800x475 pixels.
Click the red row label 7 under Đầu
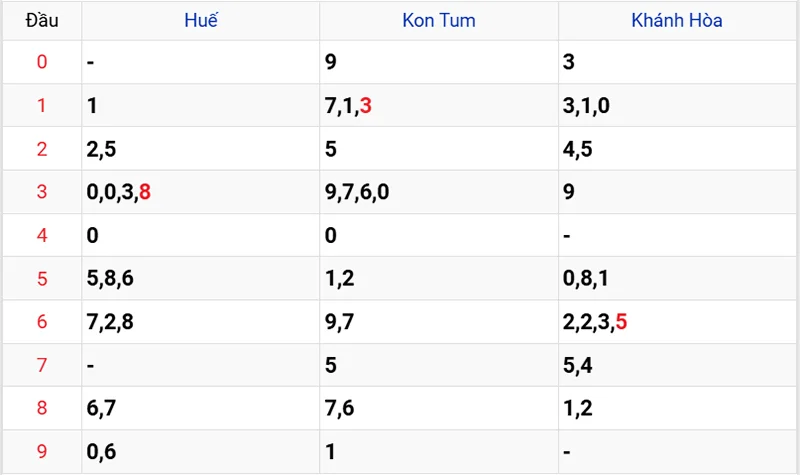(41, 365)
